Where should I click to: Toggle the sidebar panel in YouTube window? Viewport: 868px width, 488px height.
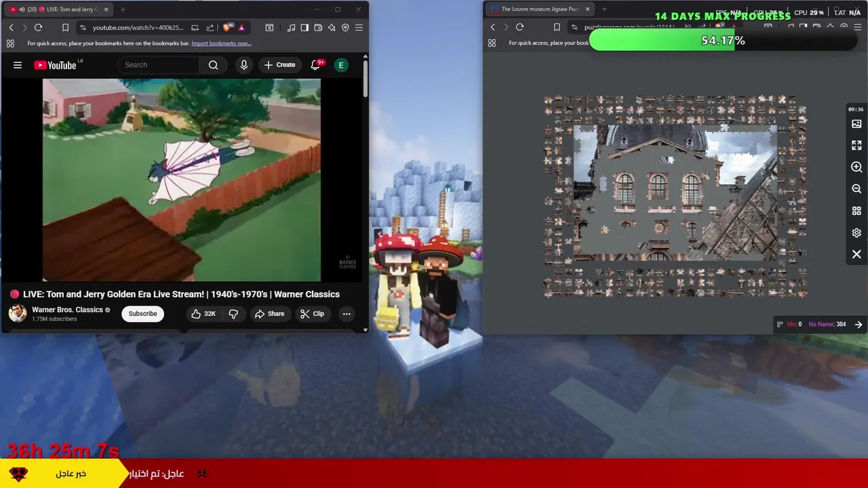coord(304,28)
